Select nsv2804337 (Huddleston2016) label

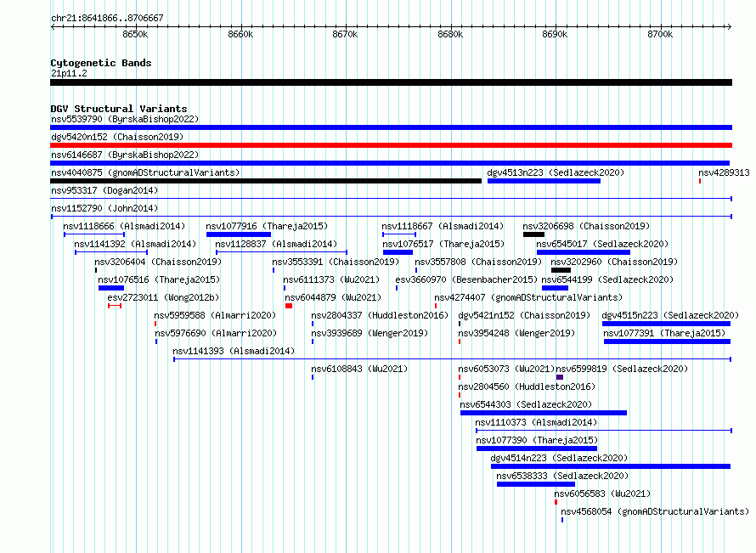(x=380, y=315)
